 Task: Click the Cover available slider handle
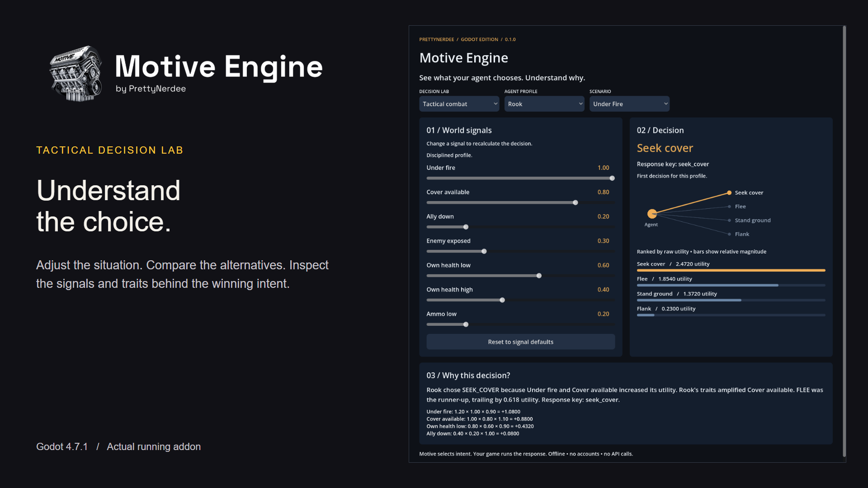click(575, 203)
